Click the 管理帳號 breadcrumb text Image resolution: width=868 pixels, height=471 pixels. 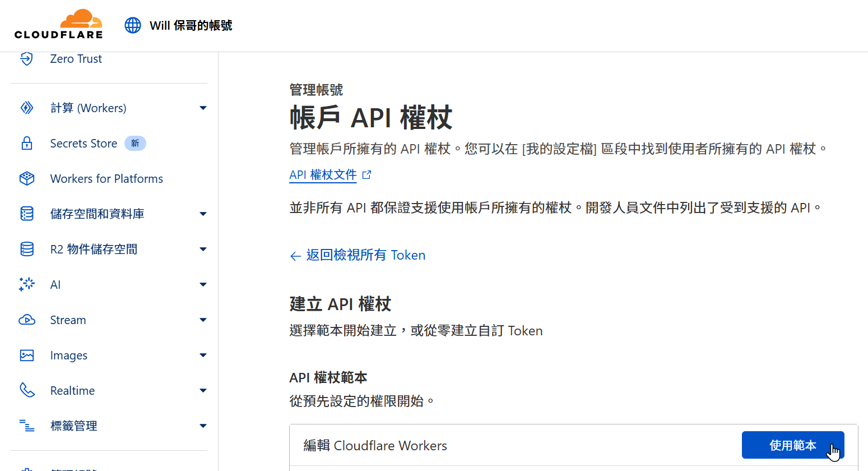coord(316,90)
